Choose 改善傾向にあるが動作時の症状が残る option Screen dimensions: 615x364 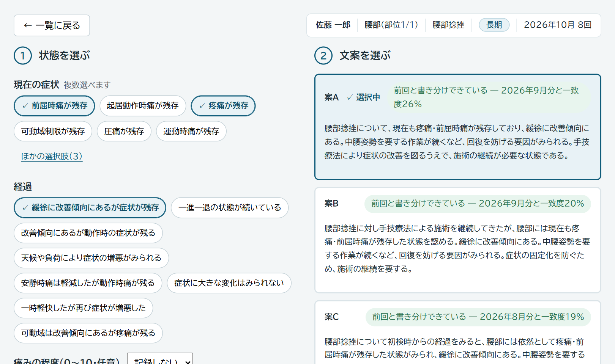[x=88, y=233]
